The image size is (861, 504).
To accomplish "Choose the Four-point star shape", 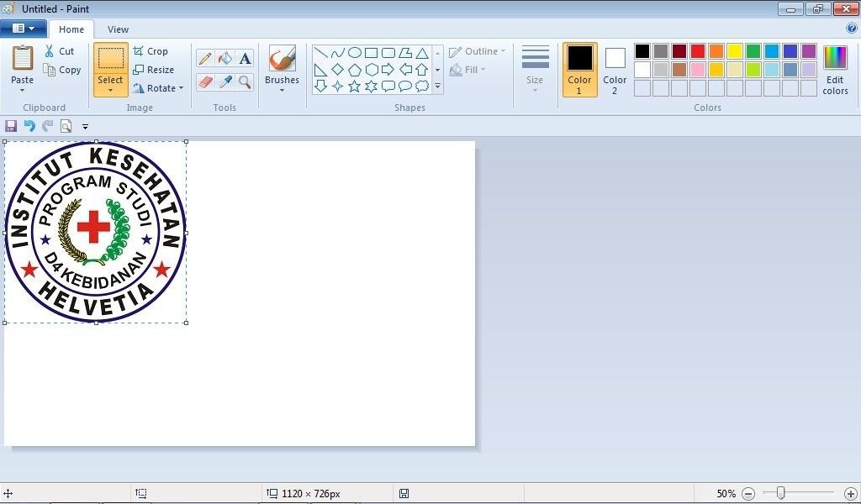I will point(338,87).
